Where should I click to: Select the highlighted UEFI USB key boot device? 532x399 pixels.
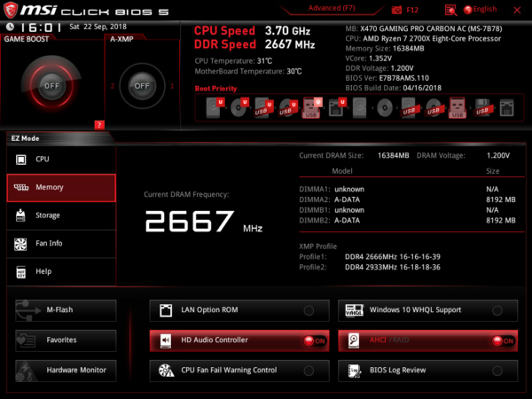[311, 108]
